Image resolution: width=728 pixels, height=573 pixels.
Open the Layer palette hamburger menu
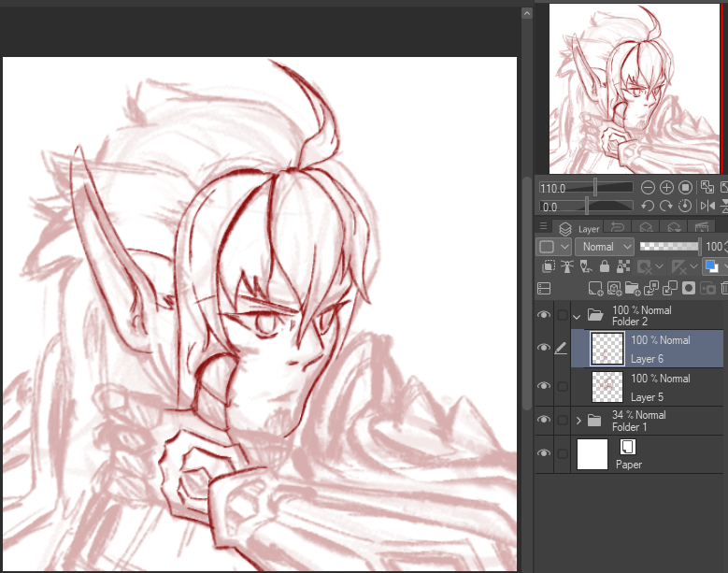(x=543, y=226)
